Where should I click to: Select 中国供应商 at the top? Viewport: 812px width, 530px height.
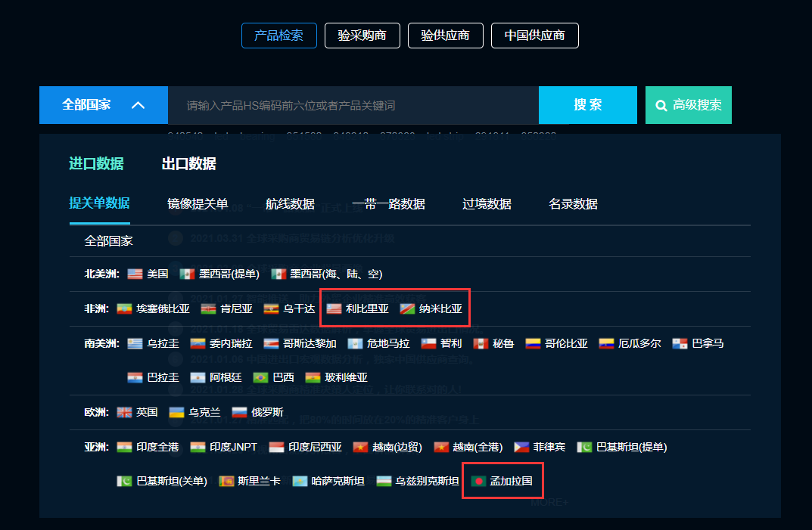point(534,36)
